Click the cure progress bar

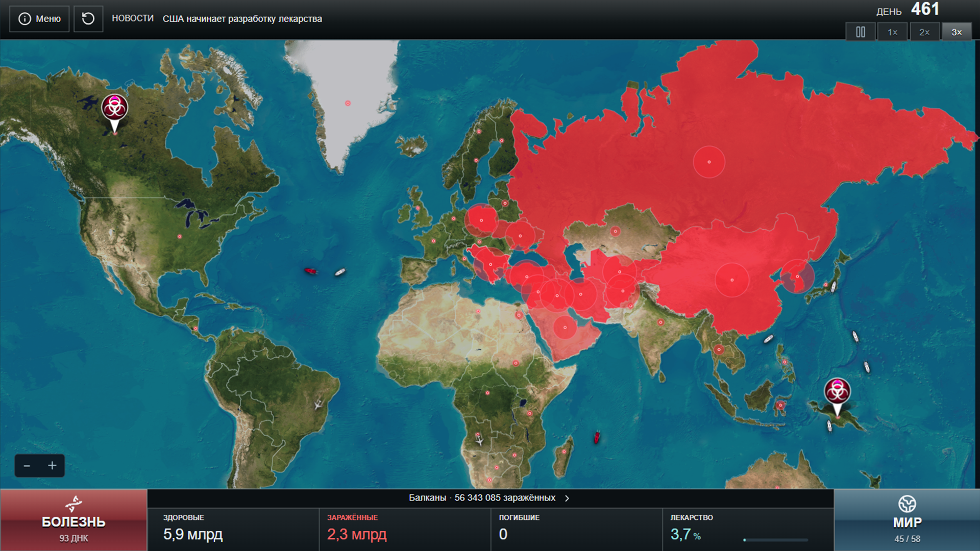tap(776, 540)
